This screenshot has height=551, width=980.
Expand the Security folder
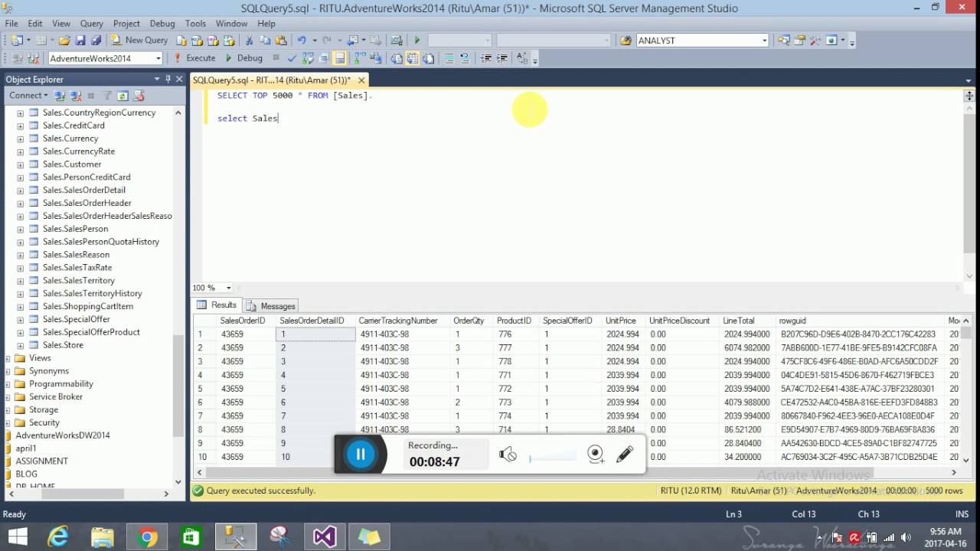click(x=8, y=422)
